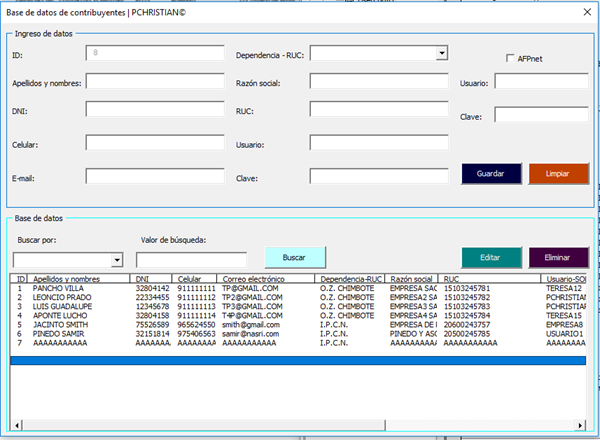
Task: Click the purple Eliminar button
Action: [x=558, y=258]
